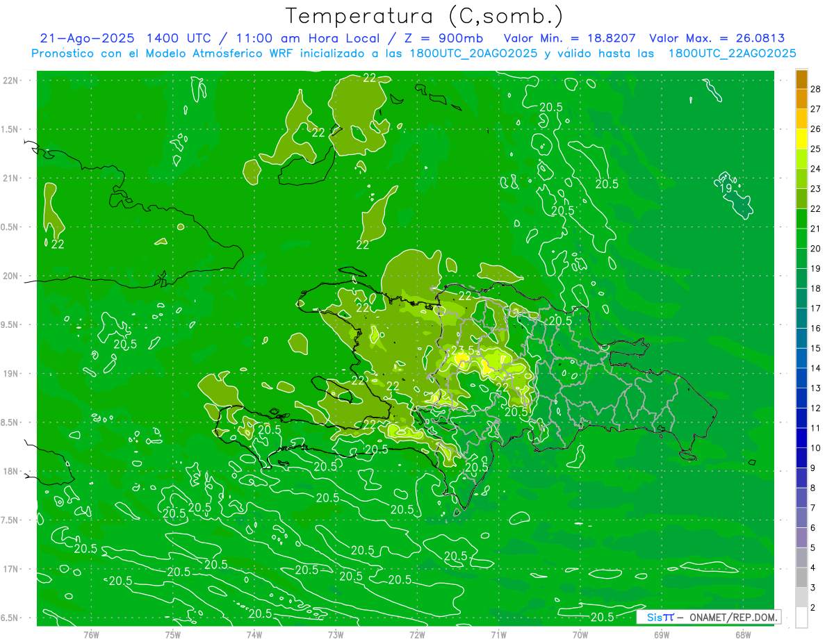The height and width of the screenshot is (644, 834).
Task: Click the '70W' longitude axis label
Action: coord(580,634)
